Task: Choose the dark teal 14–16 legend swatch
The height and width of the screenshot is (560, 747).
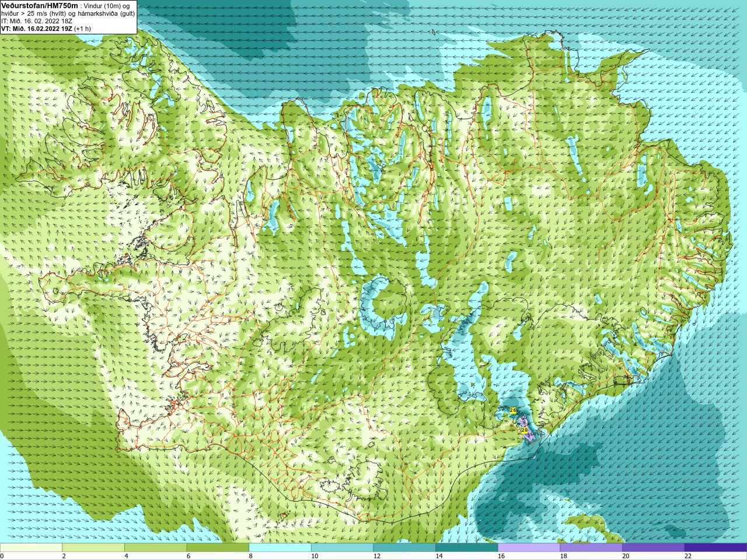Action: [467, 548]
